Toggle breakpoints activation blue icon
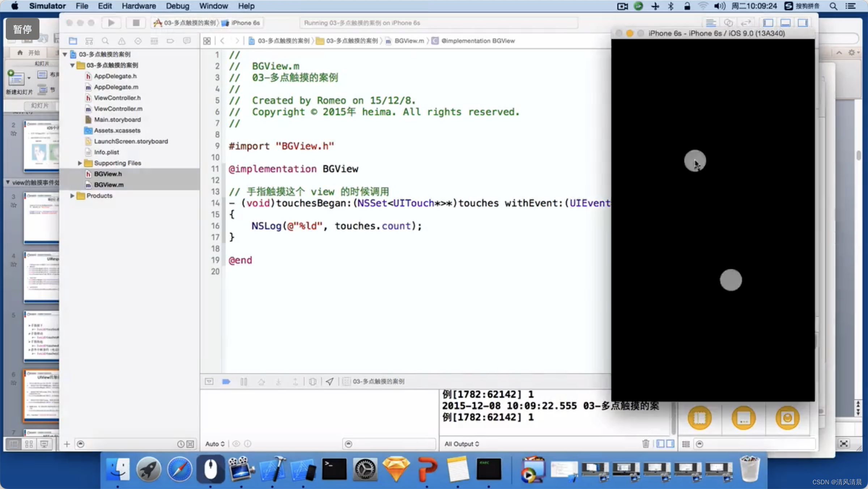 (x=226, y=382)
